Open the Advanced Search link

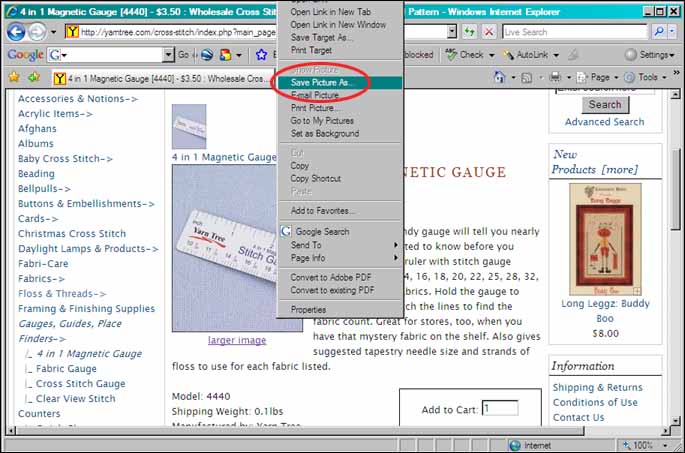click(x=605, y=121)
